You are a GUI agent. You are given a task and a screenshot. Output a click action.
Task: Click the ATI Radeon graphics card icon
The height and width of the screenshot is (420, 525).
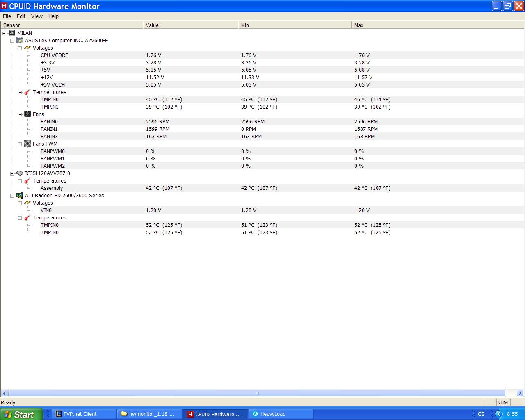20,195
